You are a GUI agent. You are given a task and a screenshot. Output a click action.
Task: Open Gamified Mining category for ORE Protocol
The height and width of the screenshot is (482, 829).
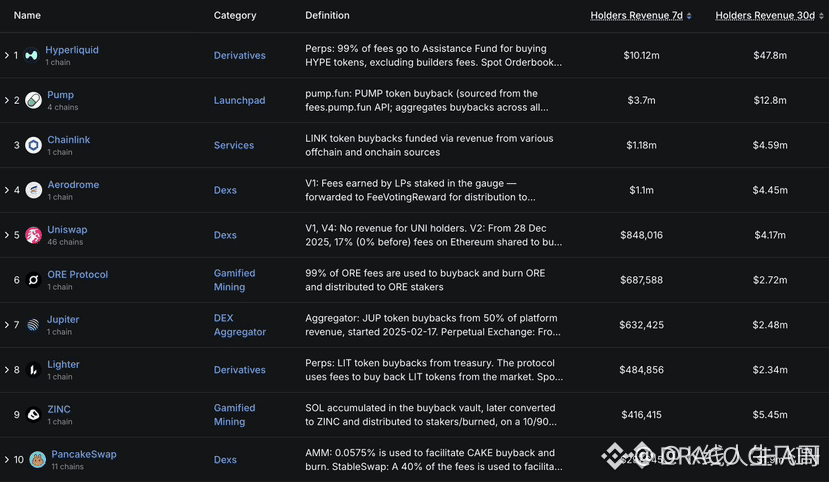point(234,280)
